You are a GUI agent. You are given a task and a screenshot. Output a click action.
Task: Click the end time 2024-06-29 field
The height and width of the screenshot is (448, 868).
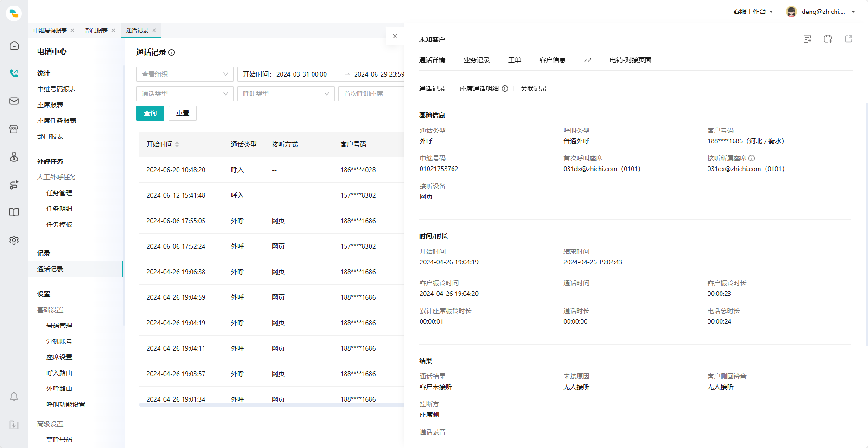379,74
